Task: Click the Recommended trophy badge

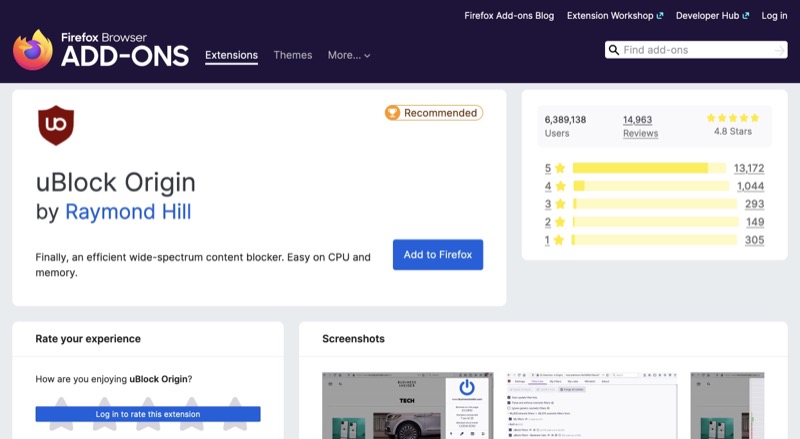Action: pyautogui.click(x=433, y=113)
